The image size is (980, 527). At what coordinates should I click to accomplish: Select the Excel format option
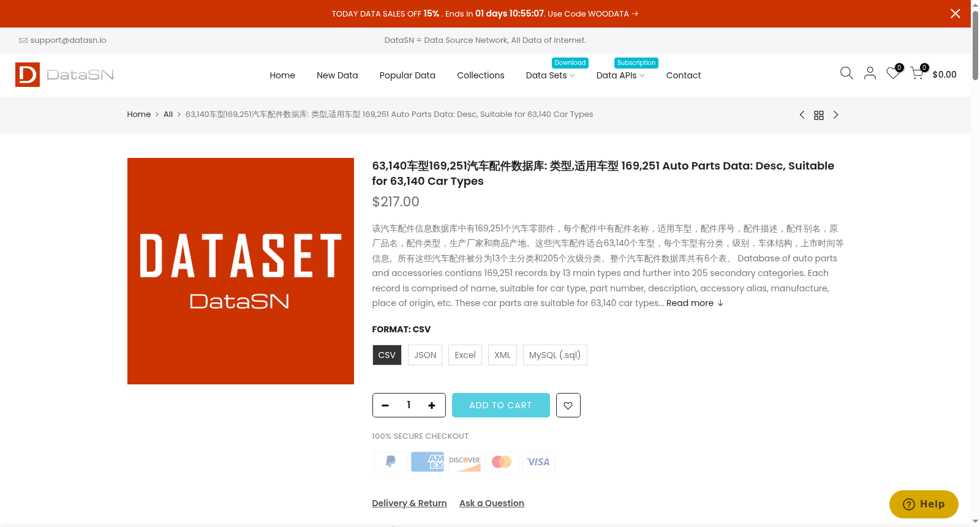click(465, 355)
